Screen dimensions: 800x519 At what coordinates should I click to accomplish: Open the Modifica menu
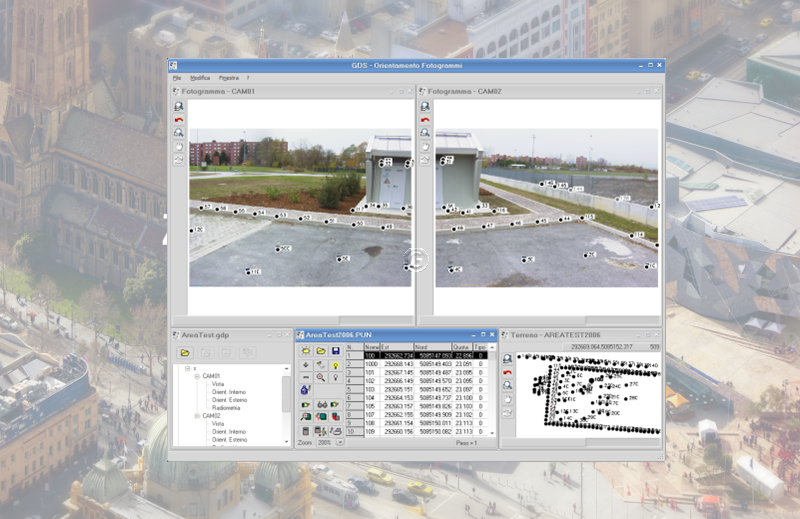(x=200, y=77)
